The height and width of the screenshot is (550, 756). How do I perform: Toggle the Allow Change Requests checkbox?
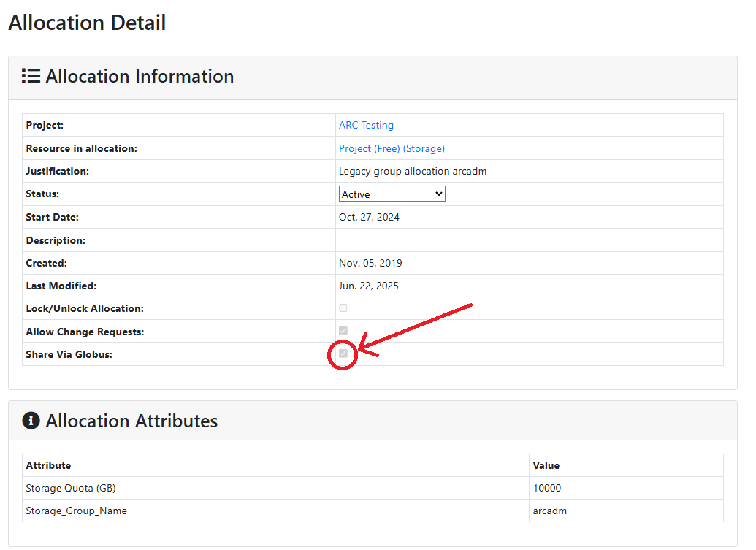click(x=343, y=331)
